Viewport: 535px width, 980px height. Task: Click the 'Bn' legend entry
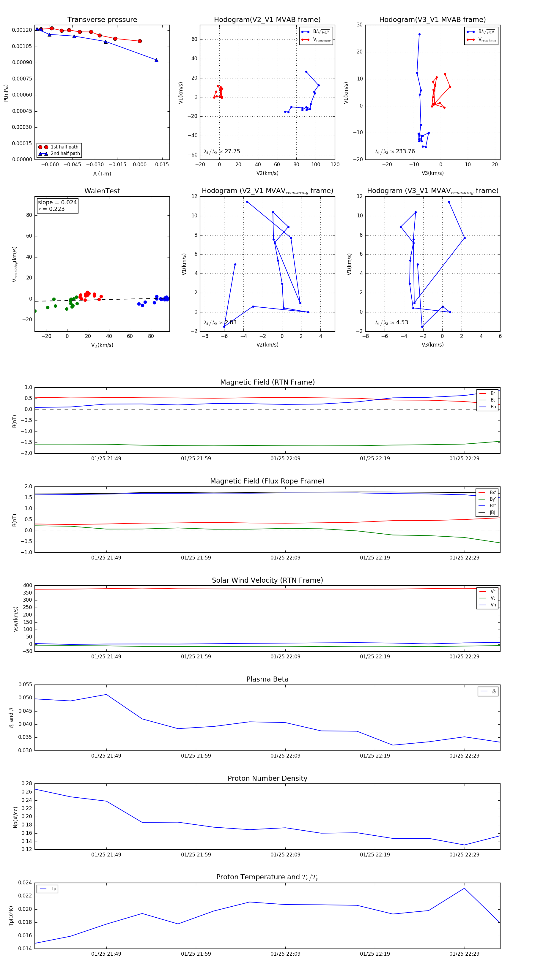tap(487, 407)
